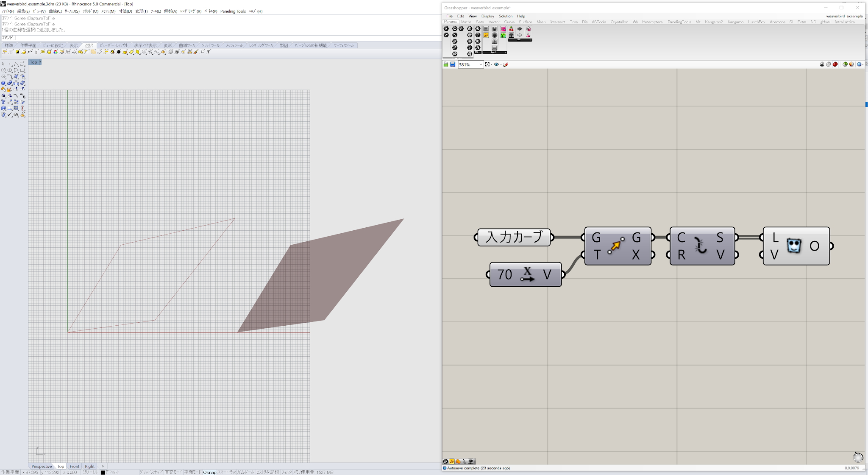
Task: Select the red shaded preview icon at top right
Action: coord(835,64)
